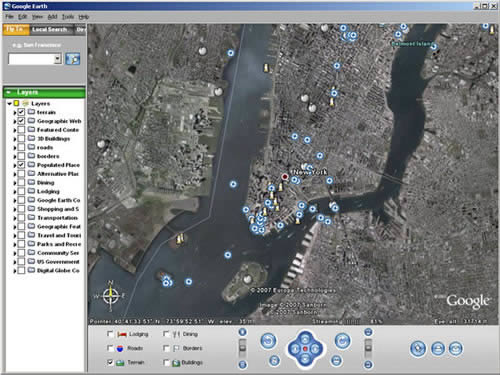Click the rotate clockwise navigation button
Viewport: 500px width, 375px height.
tap(342, 341)
